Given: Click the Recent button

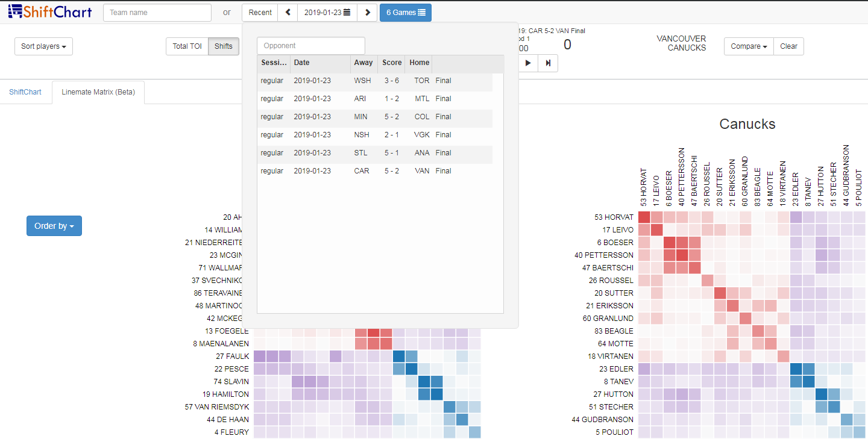Looking at the screenshot, I should pos(260,13).
